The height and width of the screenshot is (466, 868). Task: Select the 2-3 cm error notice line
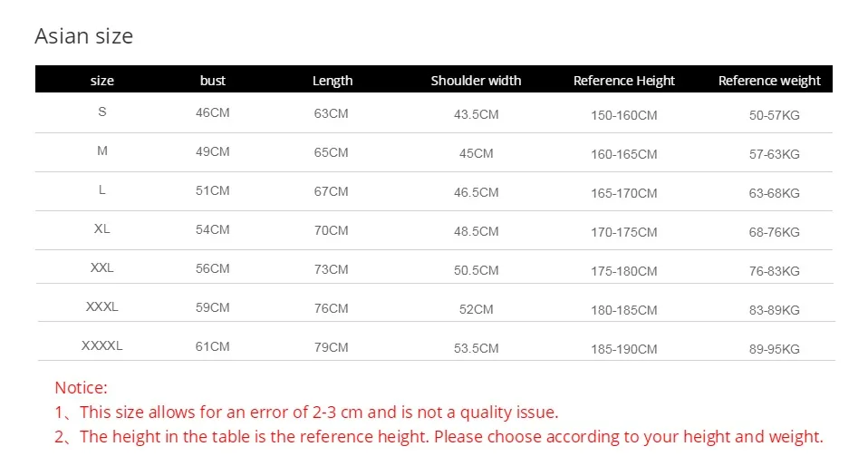click(306, 412)
